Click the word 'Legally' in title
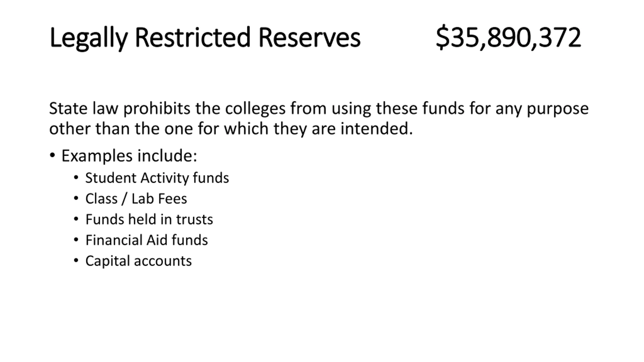 (89, 38)
